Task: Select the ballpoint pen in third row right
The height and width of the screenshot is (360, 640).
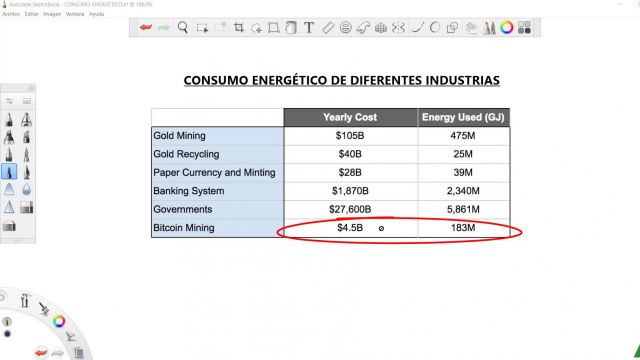Action: coord(27,155)
